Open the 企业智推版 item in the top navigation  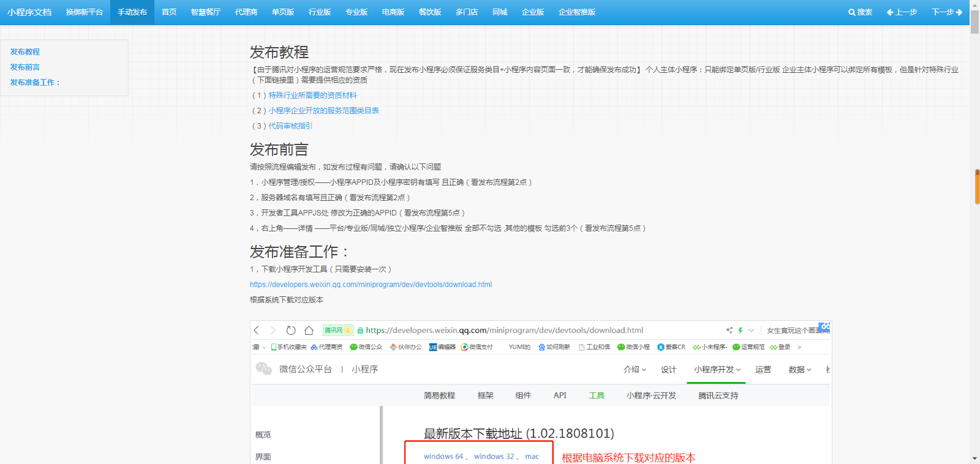576,12
